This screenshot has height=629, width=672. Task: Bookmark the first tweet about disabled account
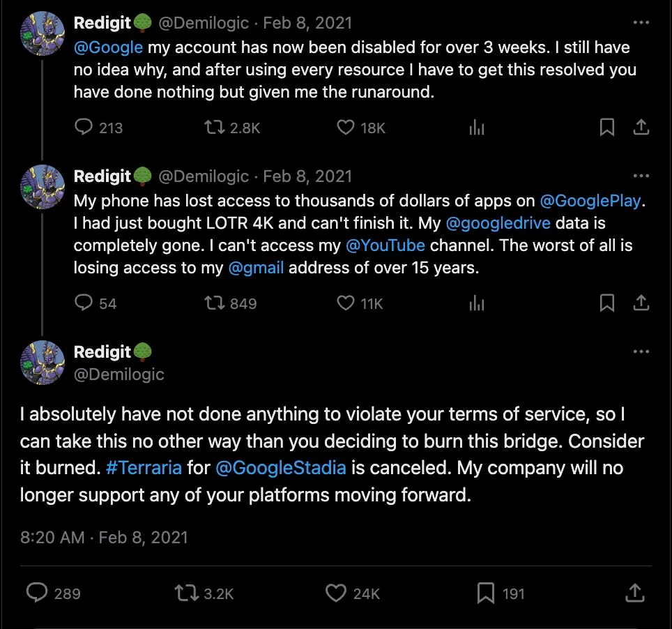pos(607,127)
